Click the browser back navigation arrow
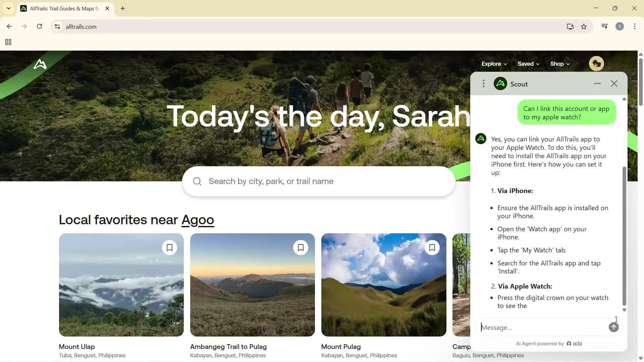 pyautogui.click(x=9, y=26)
